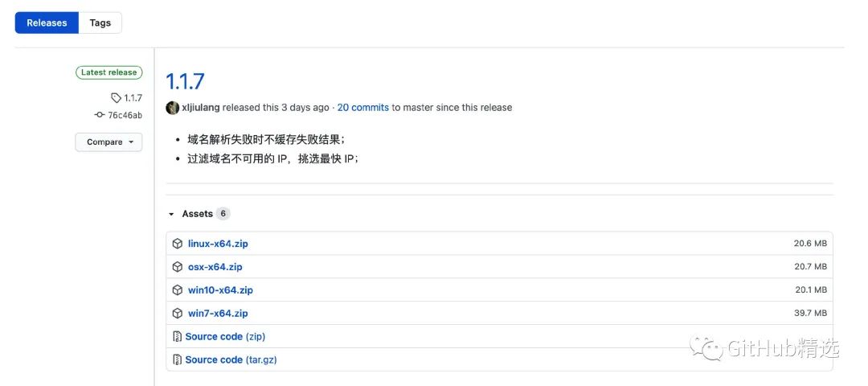Open the Compare dropdown
Viewport: 868px width, 386px height.
(x=108, y=142)
